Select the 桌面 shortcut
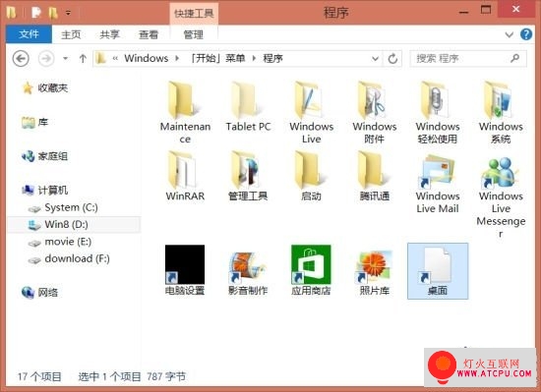Image resolution: width=541 pixels, height=392 pixels. click(x=438, y=271)
